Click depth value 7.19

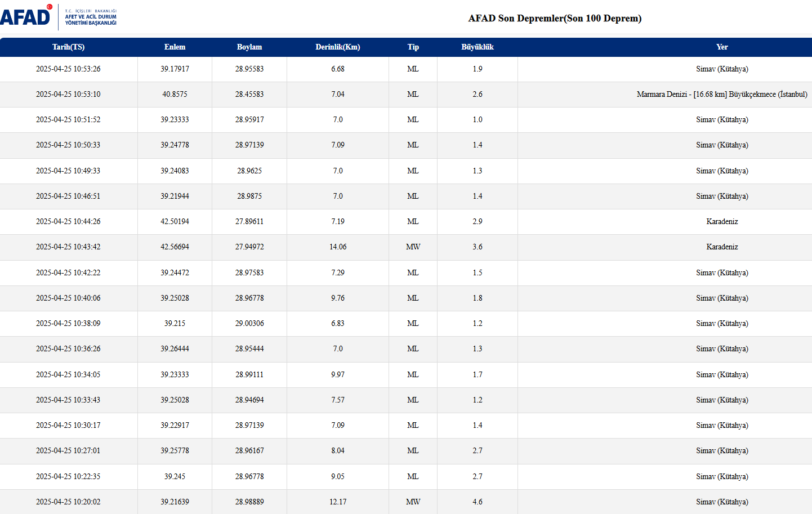(x=338, y=221)
